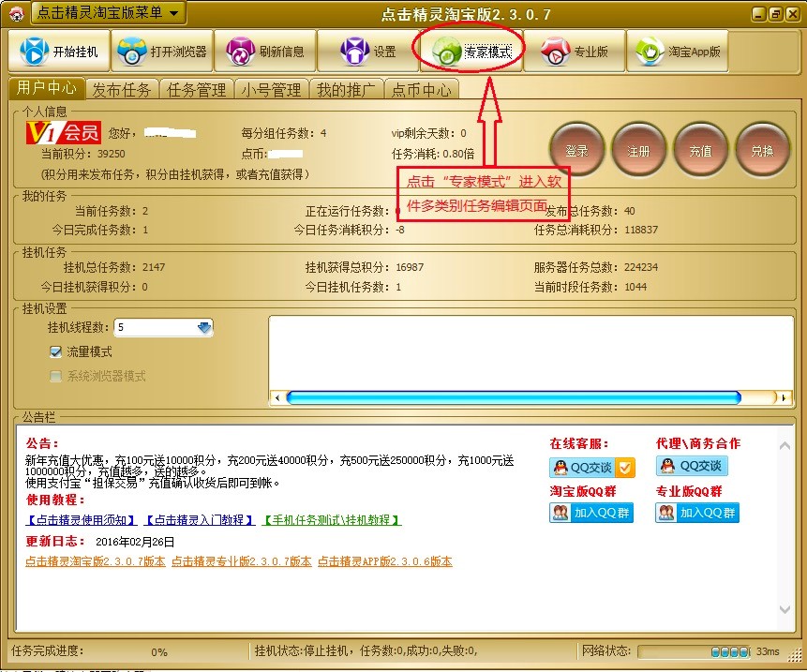Click the 挂机获得总积分: 16987 text
Viewport: 807px width, 672px height.
coord(365,267)
